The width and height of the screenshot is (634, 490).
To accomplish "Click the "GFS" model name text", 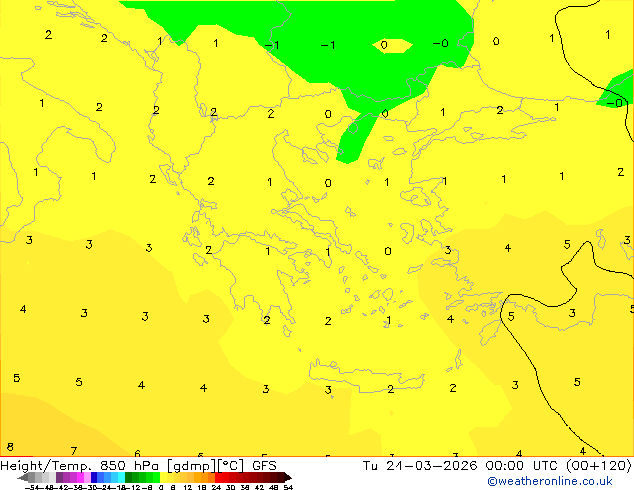I will point(264,465).
